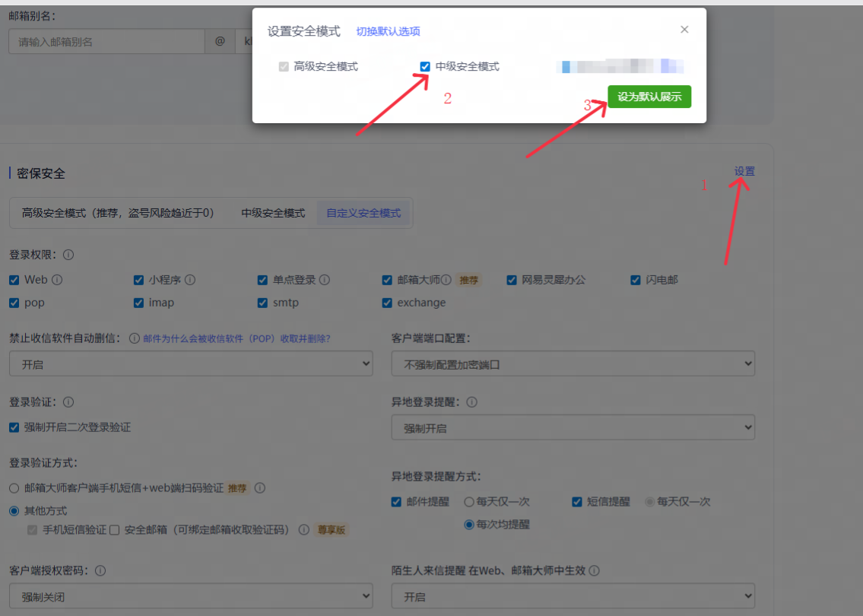The height and width of the screenshot is (616, 863).
Task: Click info icon next to Web
Action: (x=57, y=280)
